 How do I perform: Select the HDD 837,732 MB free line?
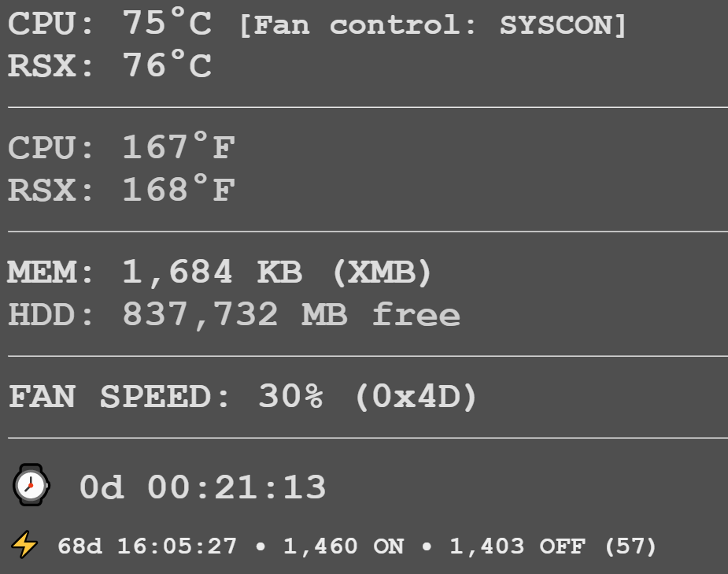point(235,314)
